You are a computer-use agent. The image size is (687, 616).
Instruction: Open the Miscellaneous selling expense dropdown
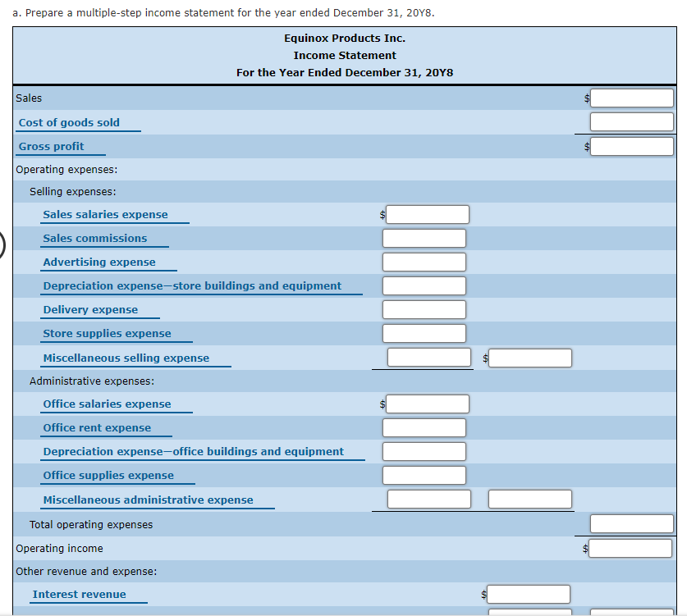click(135, 358)
